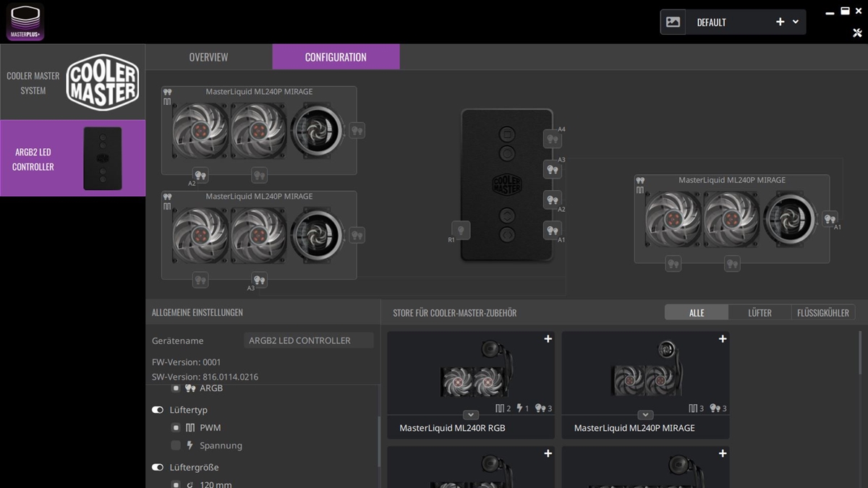Click first fan light port under right cooler
The width and height of the screenshot is (868, 488).
[673, 264]
